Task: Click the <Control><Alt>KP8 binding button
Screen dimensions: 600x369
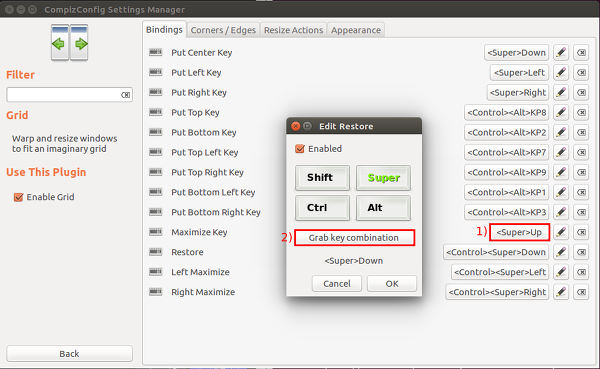Action: coord(507,113)
